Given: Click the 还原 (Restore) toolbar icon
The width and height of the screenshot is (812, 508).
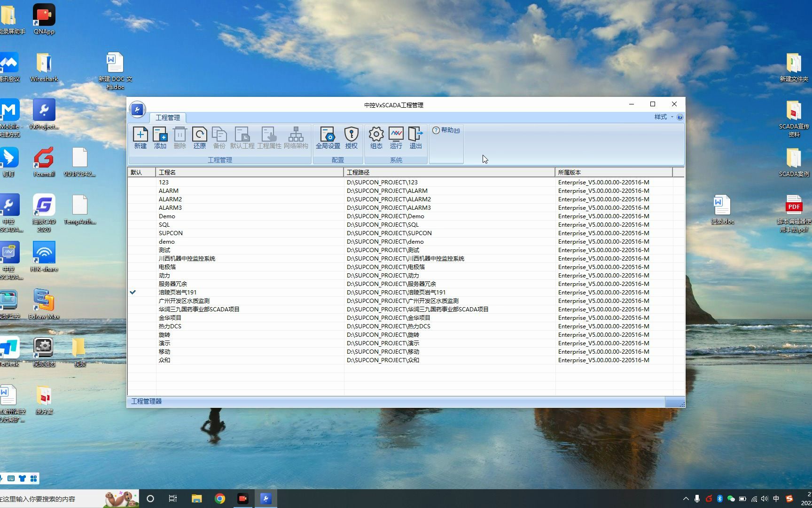Looking at the screenshot, I should [x=200, y=138].
